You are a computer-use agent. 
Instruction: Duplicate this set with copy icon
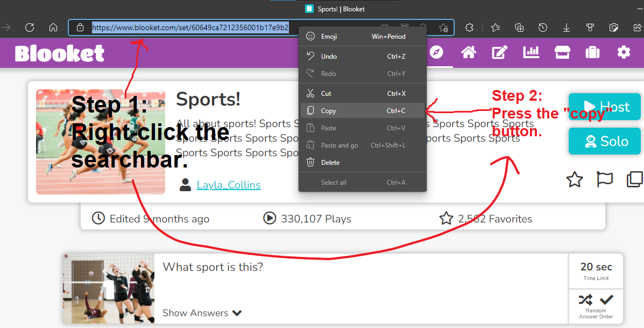(635, 180)
